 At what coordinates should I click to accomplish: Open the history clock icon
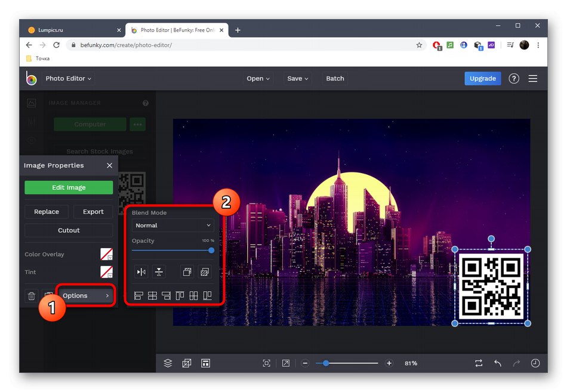click(535, 363)
